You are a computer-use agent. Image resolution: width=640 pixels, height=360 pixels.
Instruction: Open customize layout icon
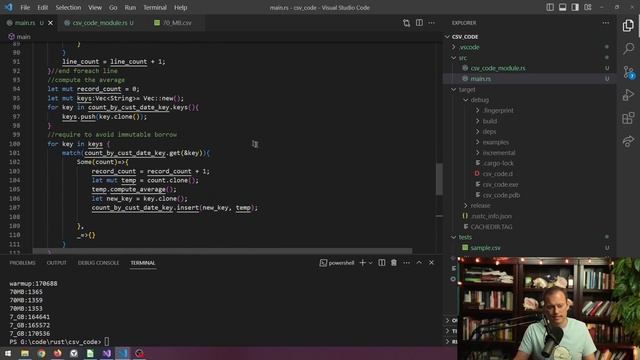588,7
